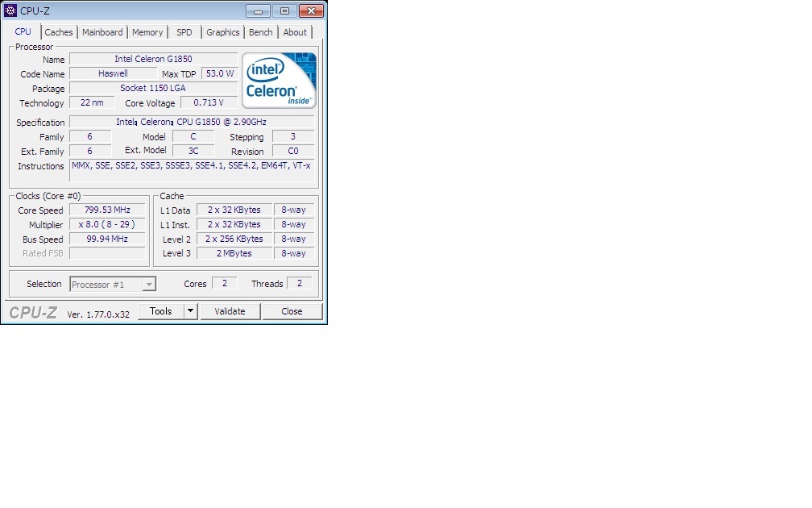The width and height of the screenshot is (812, 508).
Task: Open the Mainboard tab
Action: tap(102, 32)
